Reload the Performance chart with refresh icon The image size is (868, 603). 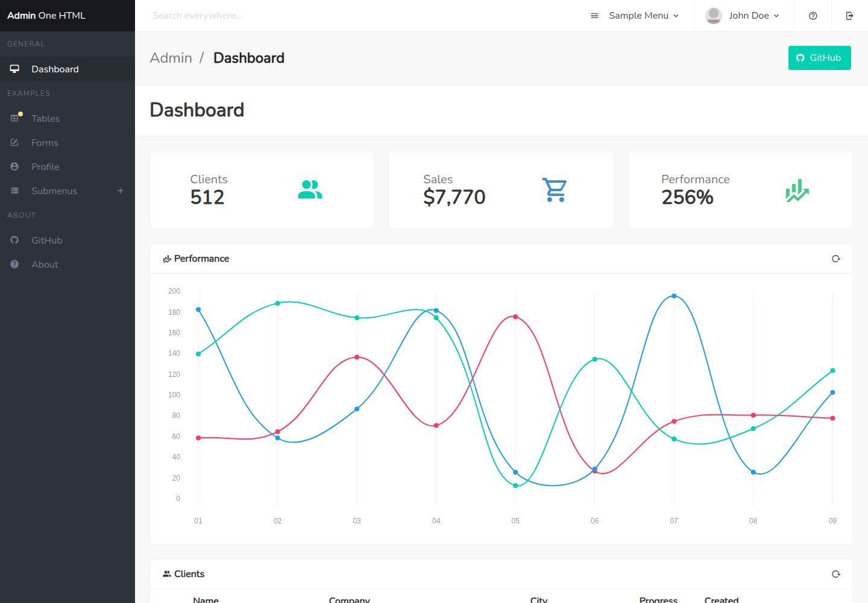[x=836, y=259]
